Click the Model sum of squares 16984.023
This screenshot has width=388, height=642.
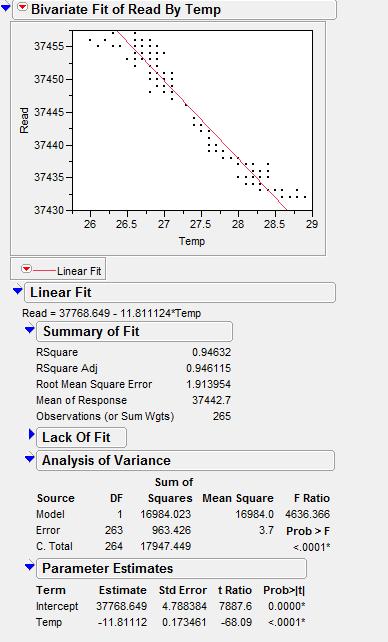coord(166,514)
